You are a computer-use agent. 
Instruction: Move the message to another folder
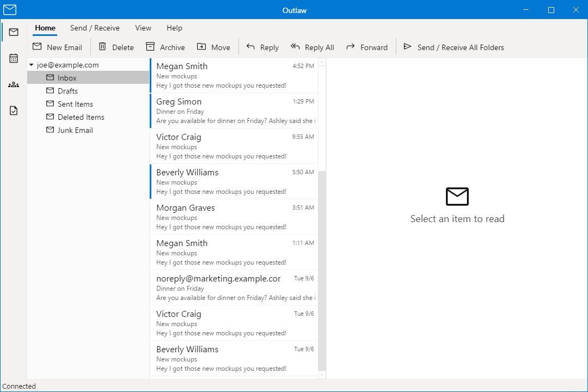[214, 47]
